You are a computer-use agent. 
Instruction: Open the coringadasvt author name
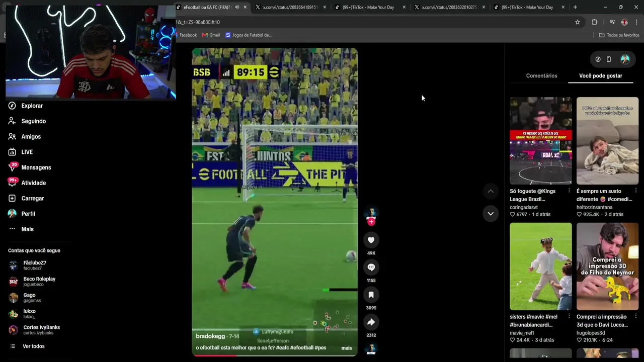coord(524,207)
